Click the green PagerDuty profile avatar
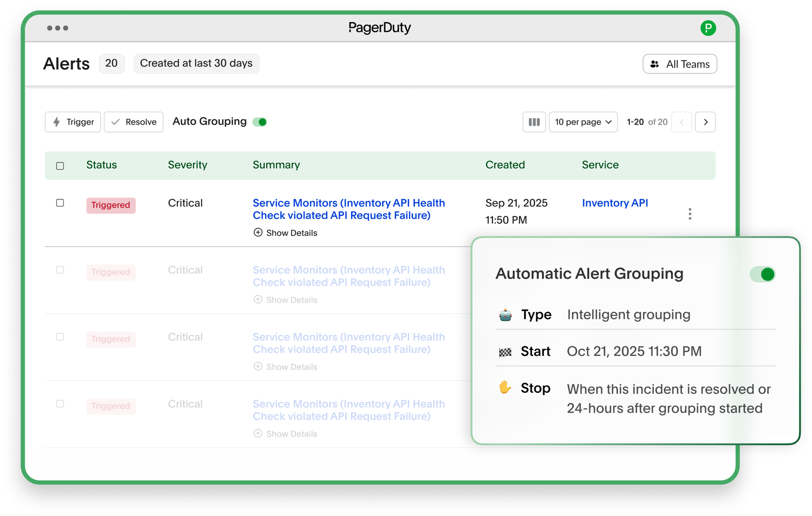Image resolution: width=812 pixels, height=516 pixels. [x=708, y=28]
